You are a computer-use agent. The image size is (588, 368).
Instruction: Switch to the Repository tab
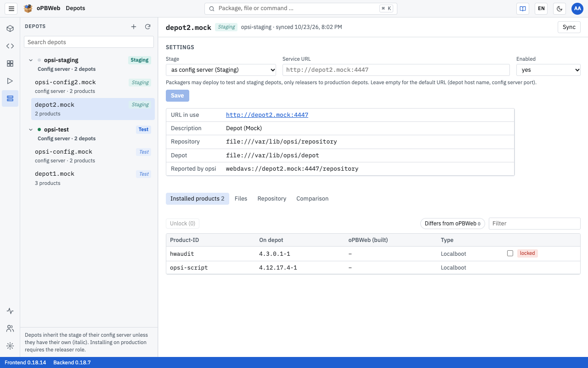point(272,199)
